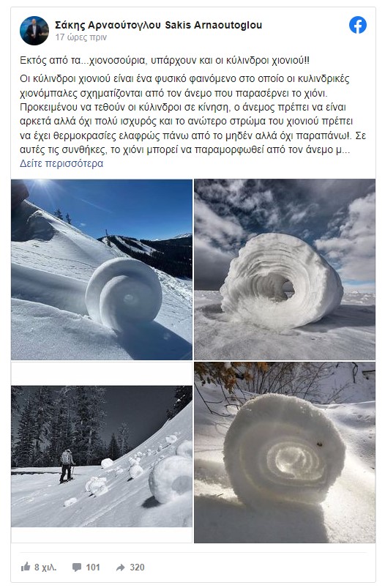Image resolution: width=385 pixels, height=588 pixels.
Task: Open snow roller photo under blue sky
Action: (x=102, y=269)
